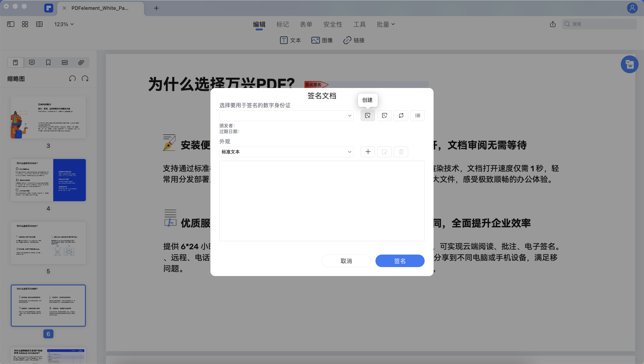The height and width of the screenshot is (364, 644).
Task: Open the comments panel in left sidebar
Action: pyautogui.click(x=32, y=63)
